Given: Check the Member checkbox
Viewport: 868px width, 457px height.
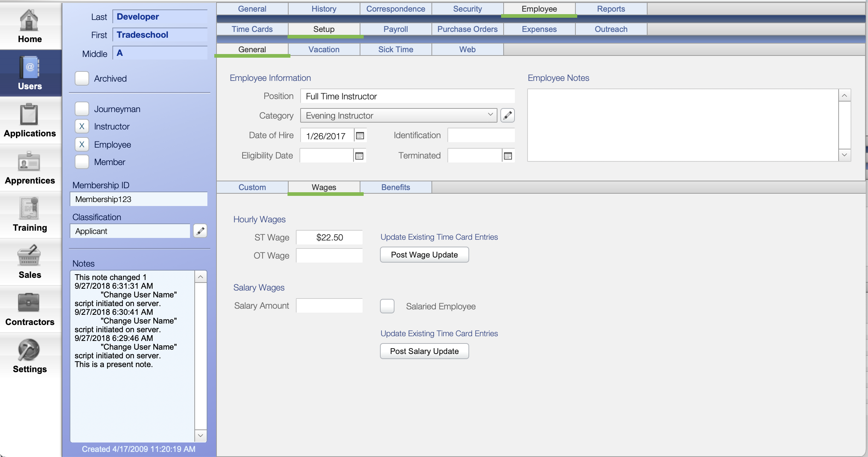Looking at the screenshot, I should coord(82,162).
